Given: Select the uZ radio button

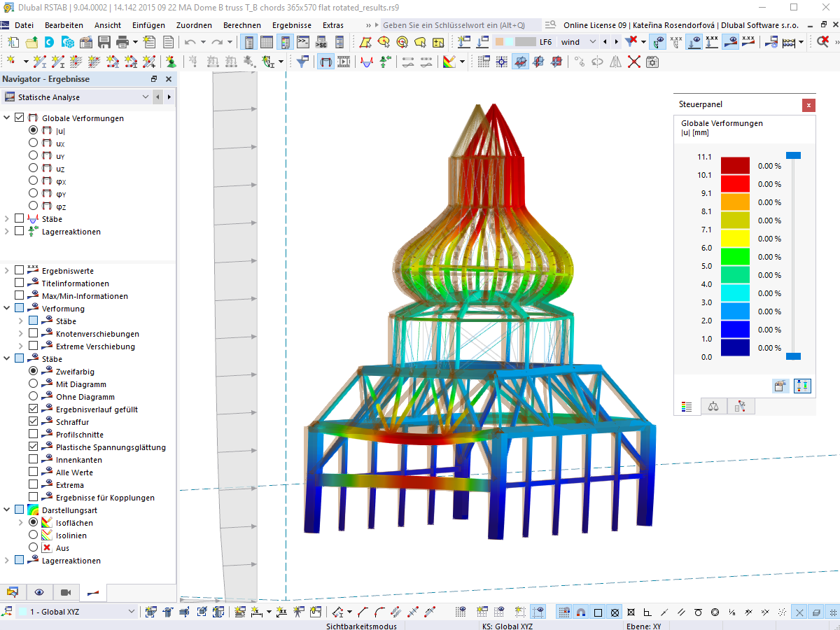Looking at the screenshot, I should 33,167.
